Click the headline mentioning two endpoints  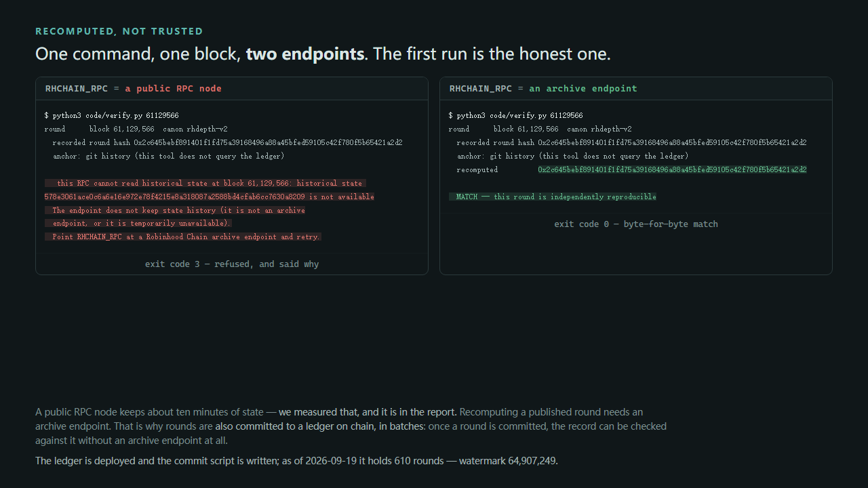click(x=323, y=54)
